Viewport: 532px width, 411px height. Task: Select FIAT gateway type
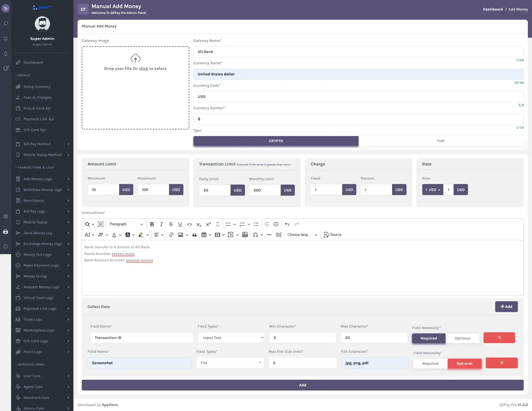coord(441,141)
